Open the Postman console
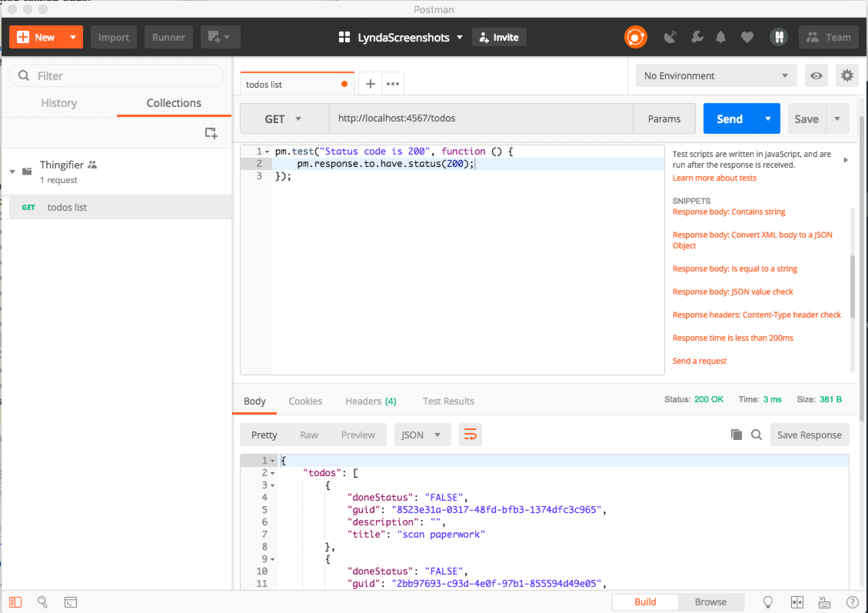This screenshot has height=613, width=868. pos(71,602)
